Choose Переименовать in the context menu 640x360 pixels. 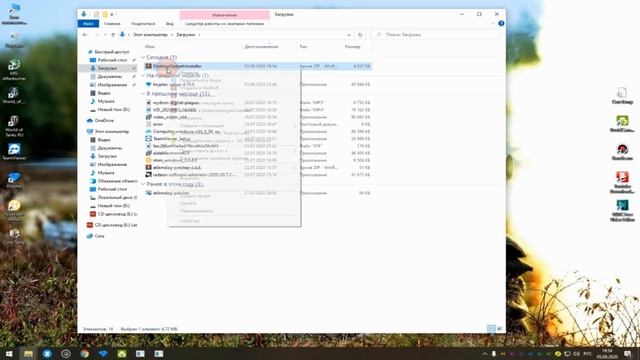click(x=196, y=211)
